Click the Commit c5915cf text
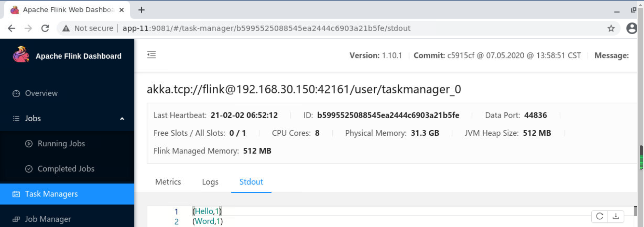Viewport: 644px width, 227px height. [497, 55]
